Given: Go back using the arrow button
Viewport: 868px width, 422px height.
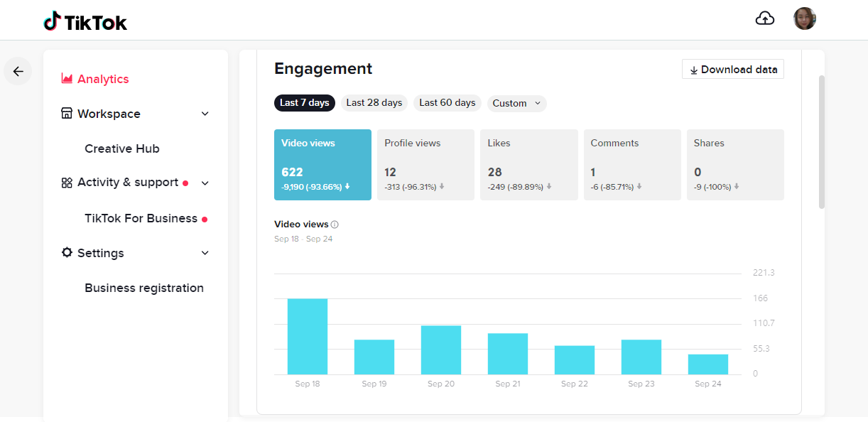Looking at the screenshot, I should [18, 71].
